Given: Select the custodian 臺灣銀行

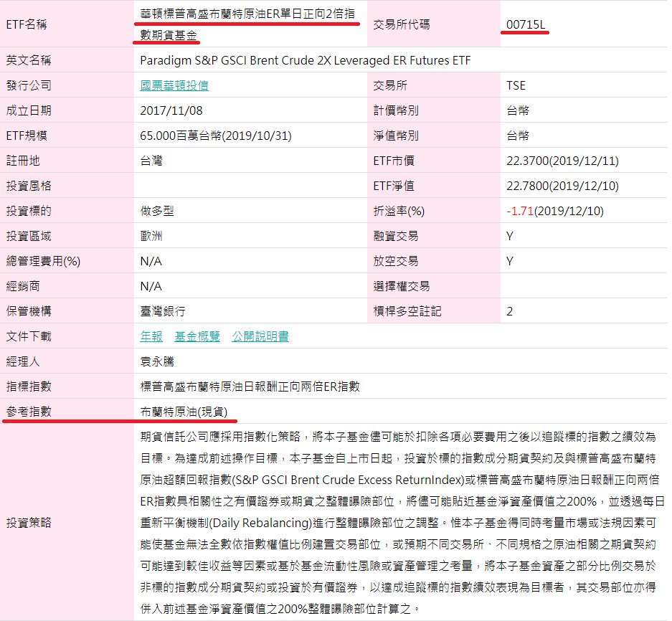Looking at the screenshot, I should [163, 311].
